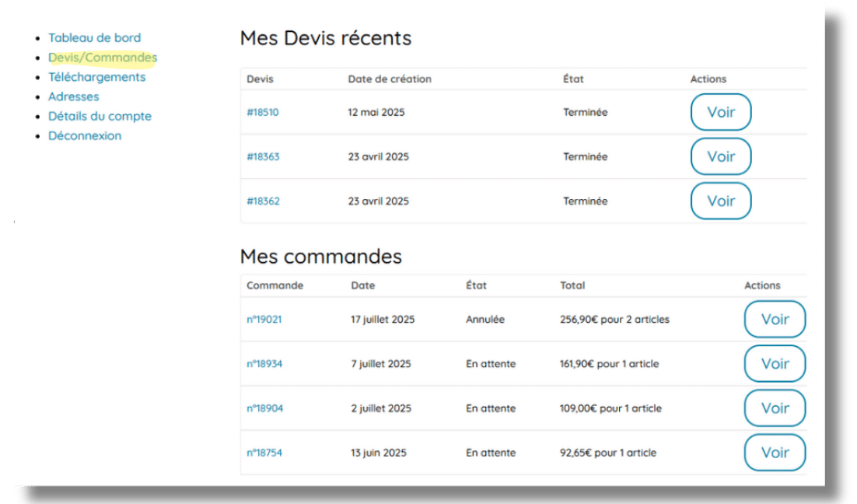Go to Téléchargements

(x=96, y=77)
